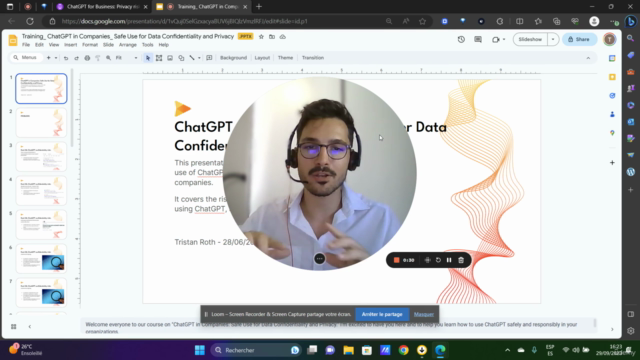
Task: Open the Arrange menu
Action: (128, 45)
